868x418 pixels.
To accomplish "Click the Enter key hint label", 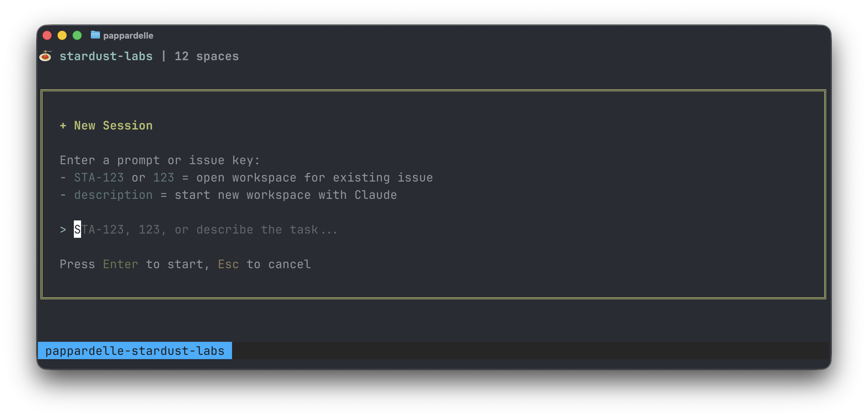I will [x=120, y=264].
